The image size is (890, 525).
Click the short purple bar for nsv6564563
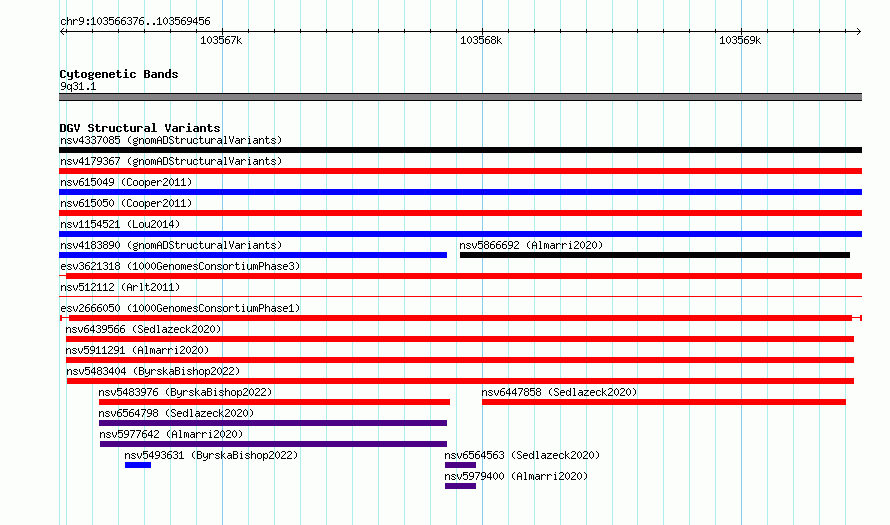[x=460, y=465]
